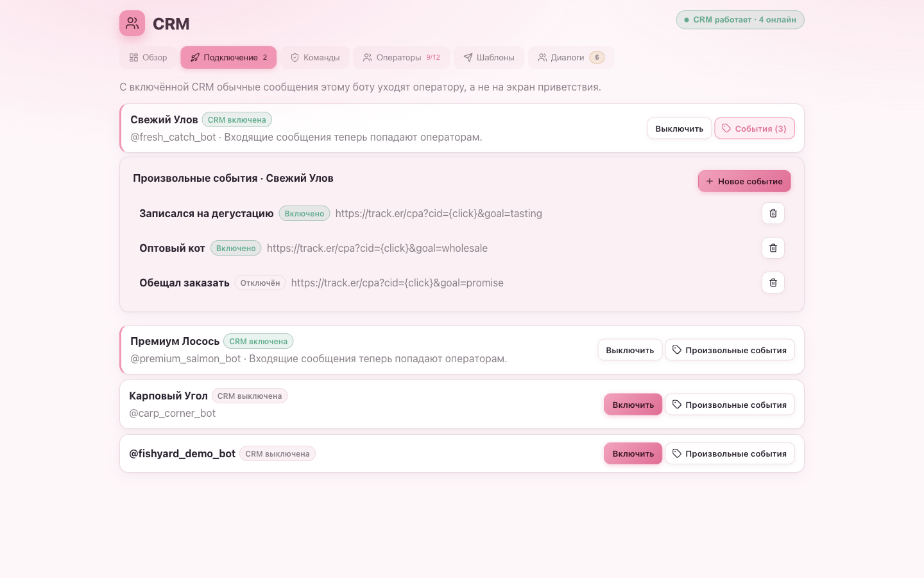Switch to the Команды tab
The image size is (924, 578).
[x=315, y=57]
